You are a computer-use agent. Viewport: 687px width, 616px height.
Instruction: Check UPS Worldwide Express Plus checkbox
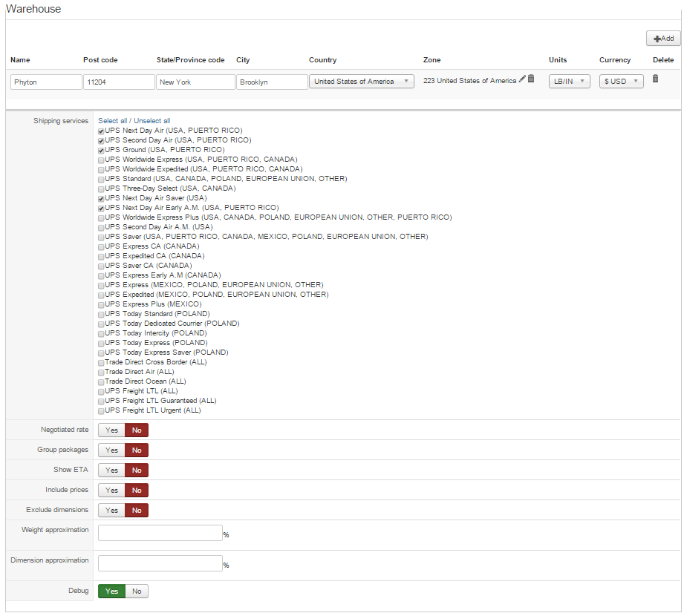(101, 218)
